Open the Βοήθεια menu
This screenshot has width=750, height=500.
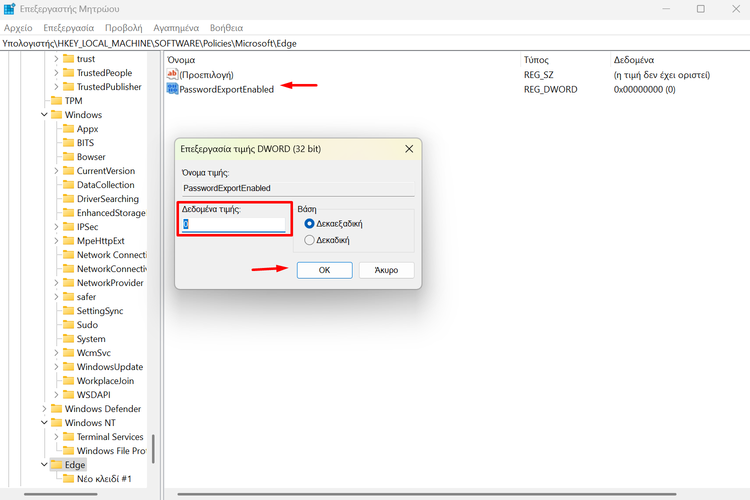coord(226,28)
